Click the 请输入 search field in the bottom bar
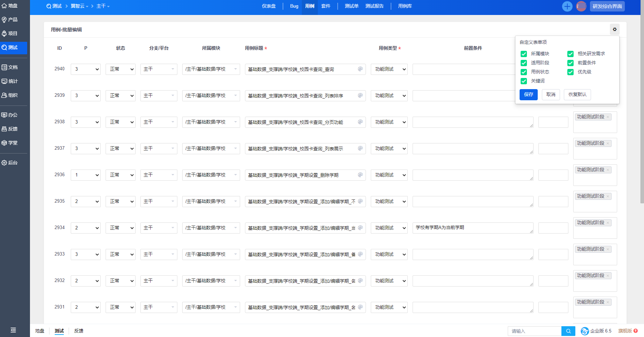Viewport: 644px width, 337px height. (x=535, y=331)
